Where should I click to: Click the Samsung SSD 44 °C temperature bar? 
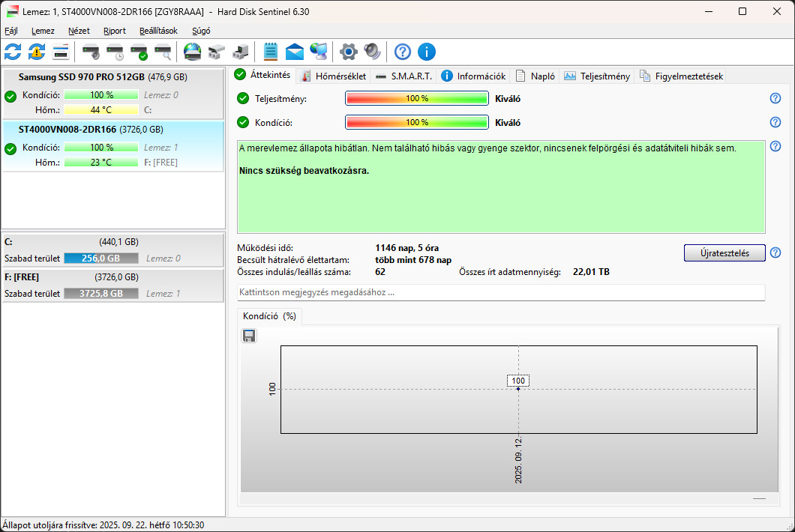click(101, 110)
